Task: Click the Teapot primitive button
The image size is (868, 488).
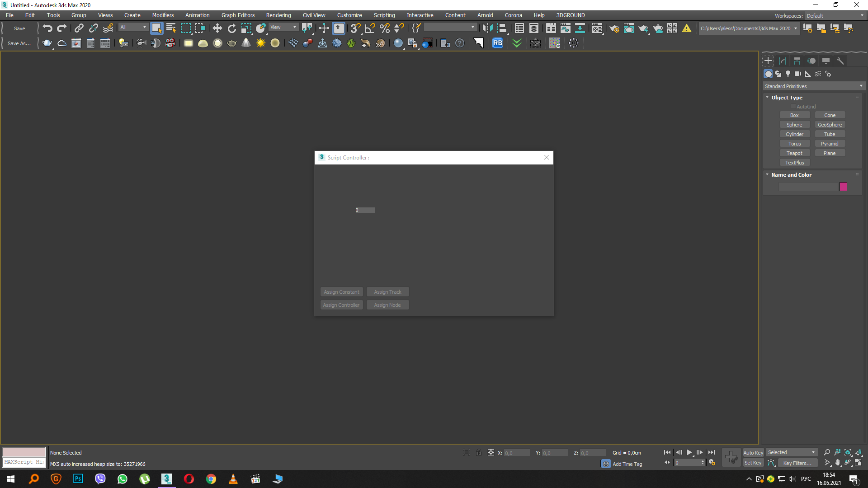Action: pyautogui.click(x=794, y=153)
